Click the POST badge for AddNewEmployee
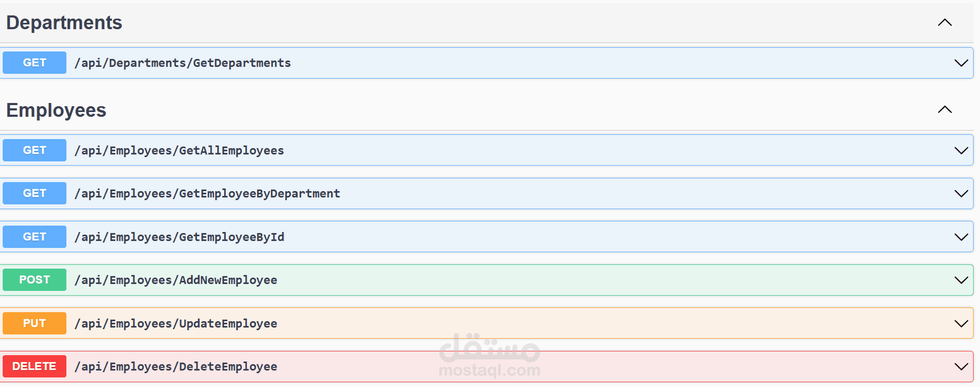The height and width of the screenshot is (387, 980). (x=35, y=280)
